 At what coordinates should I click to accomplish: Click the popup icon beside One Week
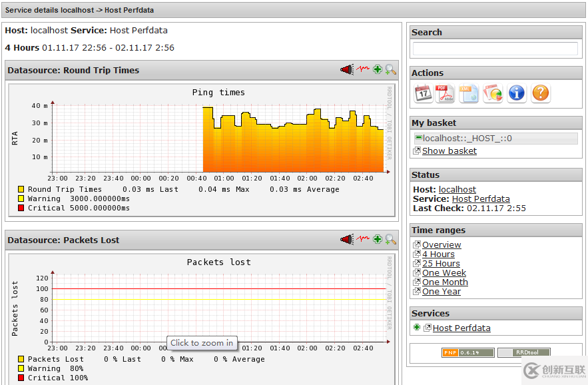pyautogui.click(x=417, y=272)
